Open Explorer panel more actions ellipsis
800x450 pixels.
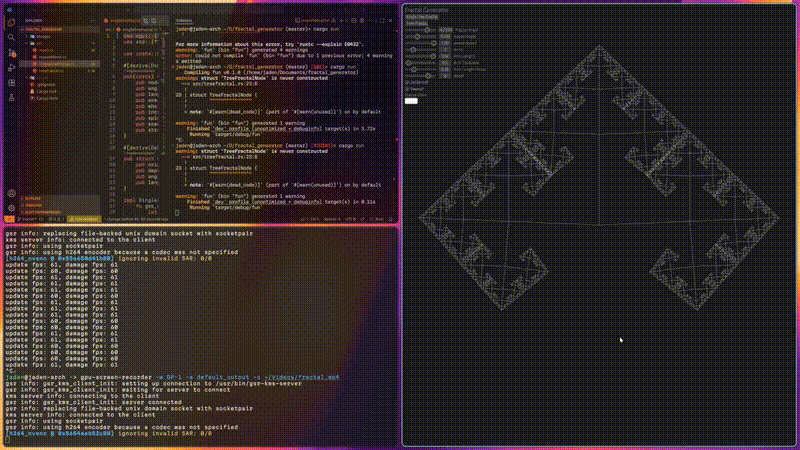(93, 21)
